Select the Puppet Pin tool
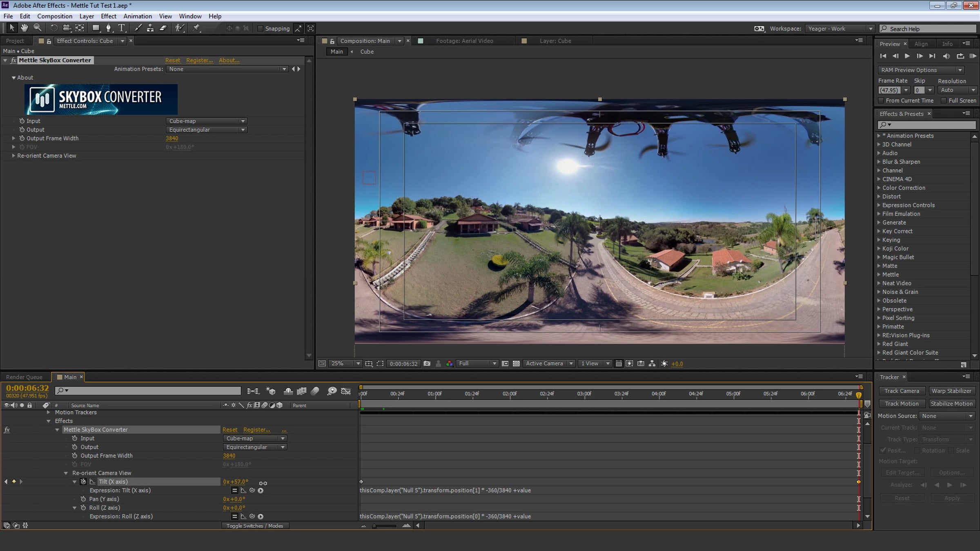The height and width of the screenshot is (551, 980). click(x=196, y=28)
